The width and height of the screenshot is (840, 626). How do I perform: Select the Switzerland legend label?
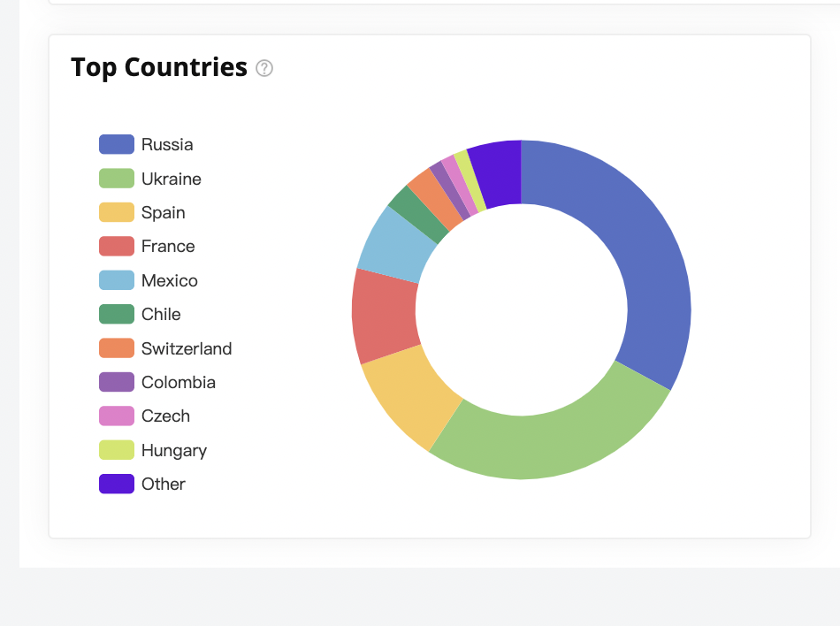tap(187, 348)
